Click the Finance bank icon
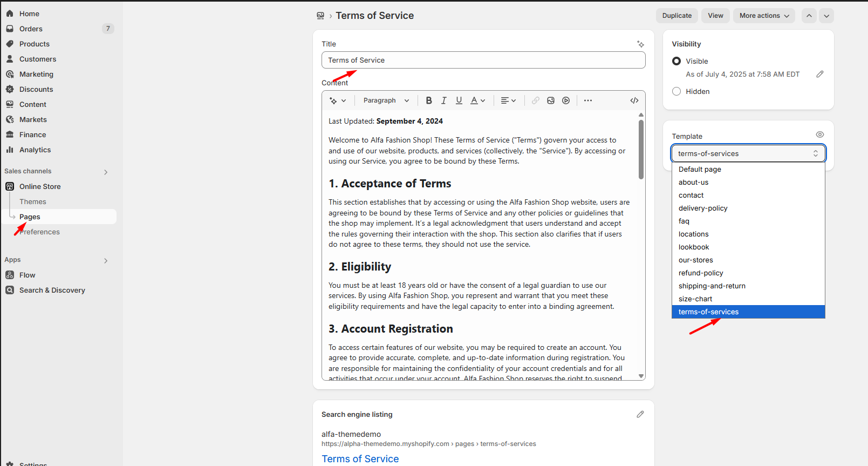Viewport: 868px width, 466px height. click(x=10, y=134)
